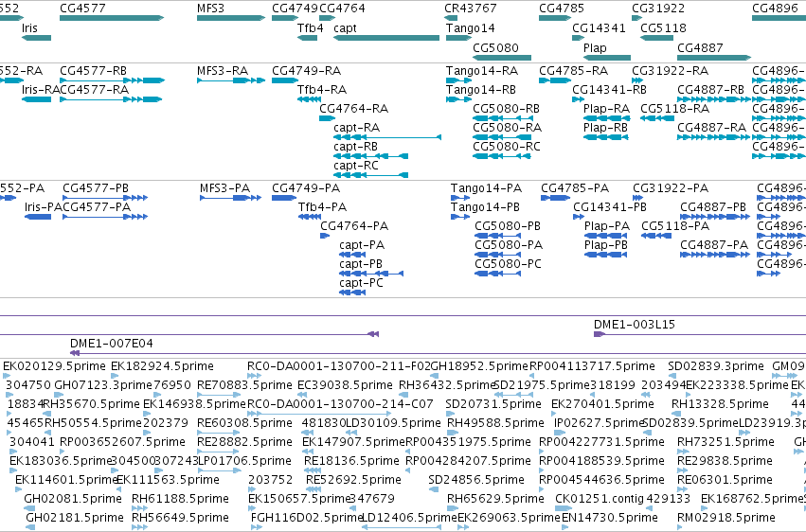Click the Tfb4-RA transcript label

coord(322,89)
